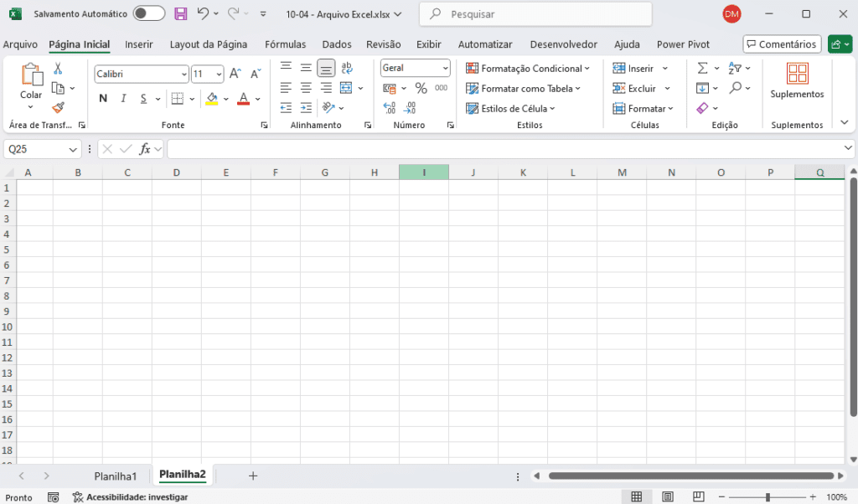Select the Planilha1 sheet tab

pyautogui.click(x=116, y=476)
